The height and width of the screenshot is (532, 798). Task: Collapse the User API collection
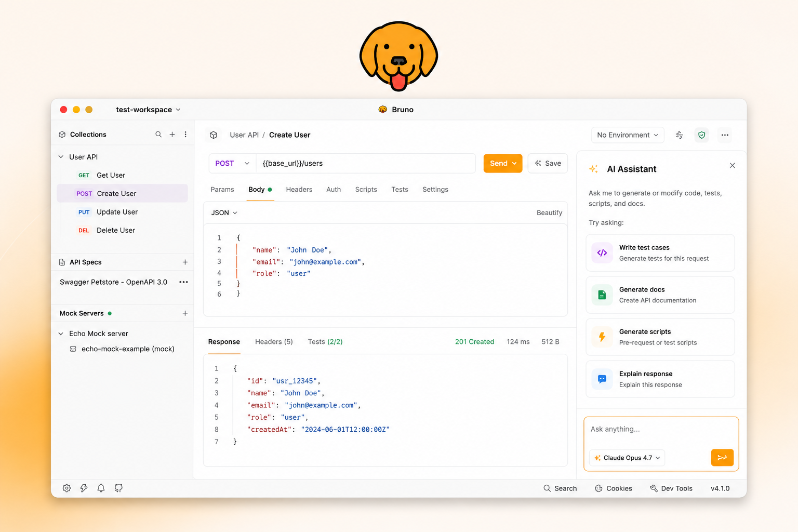pos(61,157)
